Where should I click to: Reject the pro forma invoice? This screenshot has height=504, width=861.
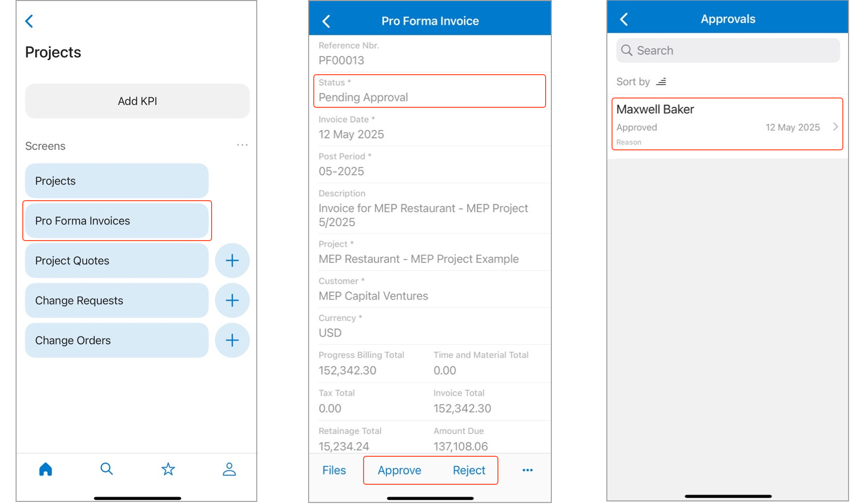click(469, 470)
